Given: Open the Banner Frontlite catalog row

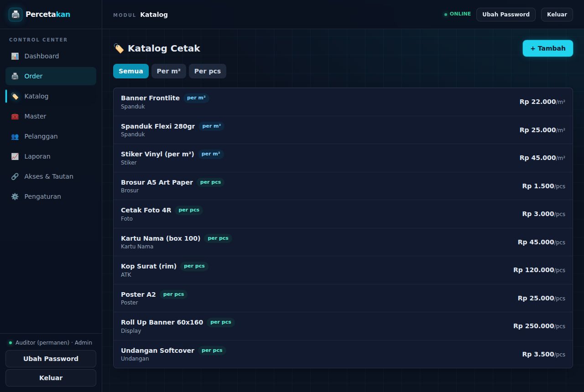Looking at the screenshot, I should pyautogui.click(x=343, y=102).
